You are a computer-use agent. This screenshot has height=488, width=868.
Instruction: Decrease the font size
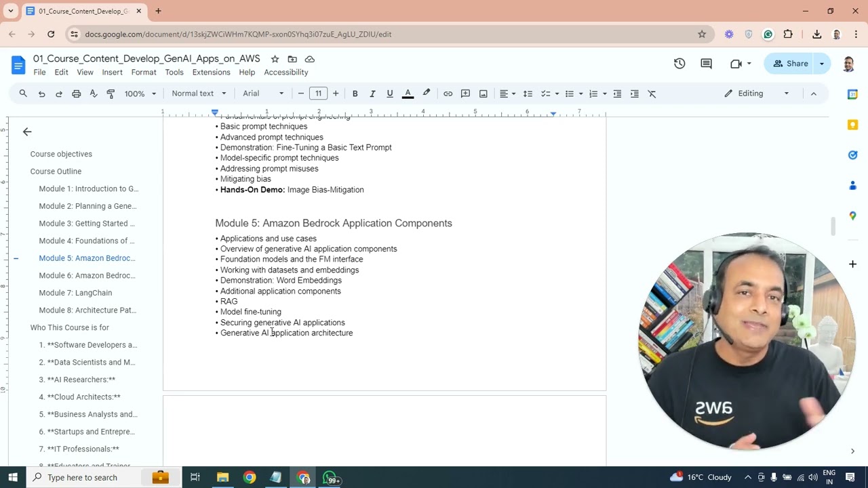pos(301,94)
